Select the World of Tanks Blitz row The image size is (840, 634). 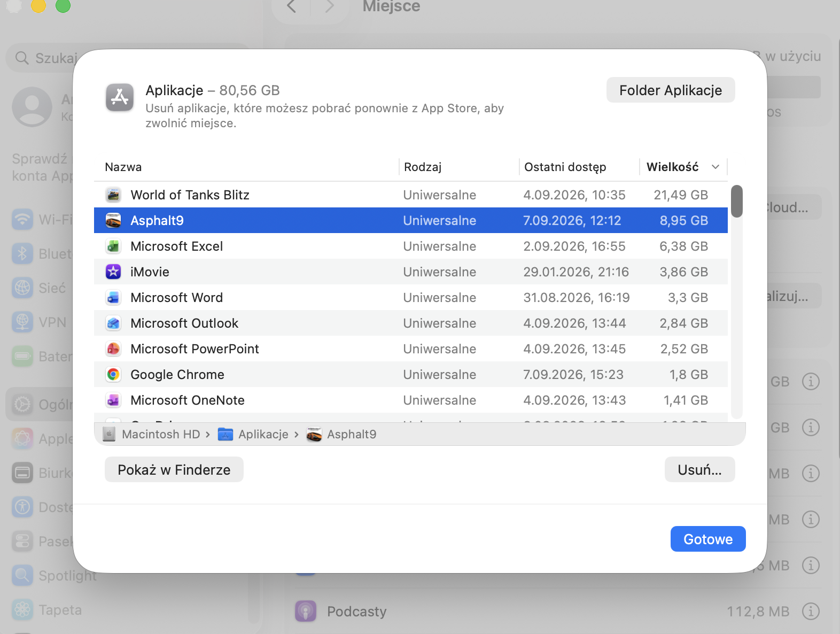click(x=411, y=195)
